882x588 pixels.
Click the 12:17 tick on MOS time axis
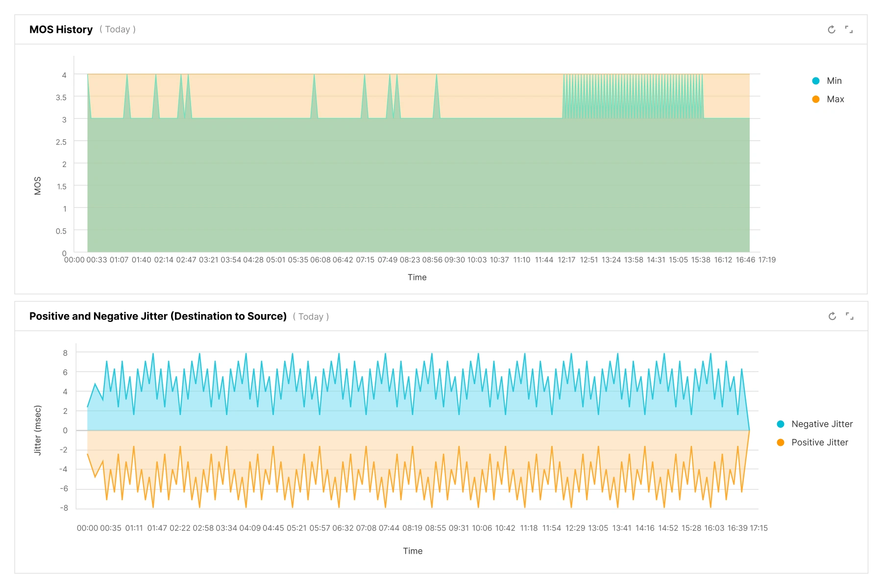[x=566, y=260]
